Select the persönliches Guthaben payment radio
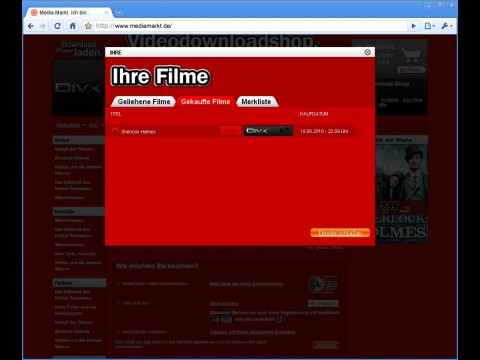Image resolution: width=480 pixels, height=360 pixels. pos(118,332)
